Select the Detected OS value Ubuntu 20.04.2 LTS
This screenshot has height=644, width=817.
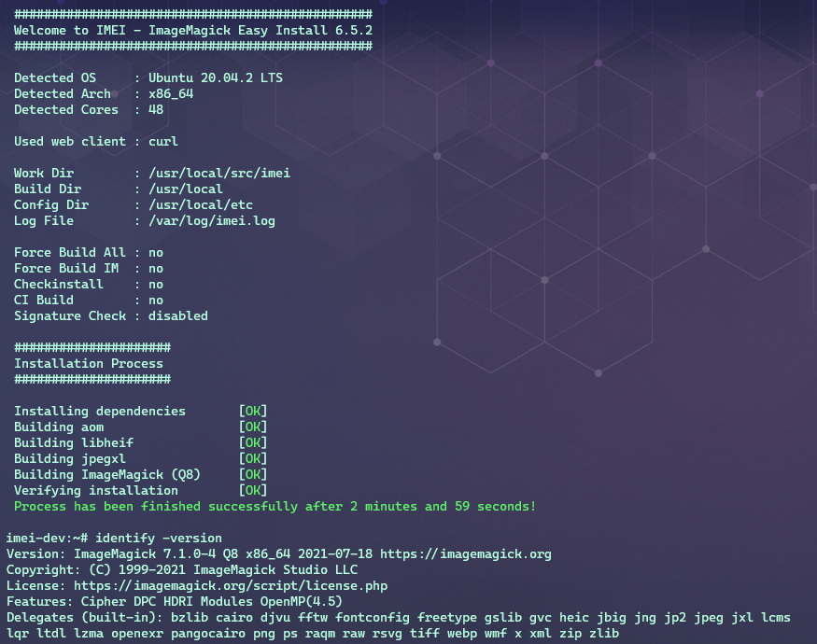pyautogui.click(x=215, y=77)
